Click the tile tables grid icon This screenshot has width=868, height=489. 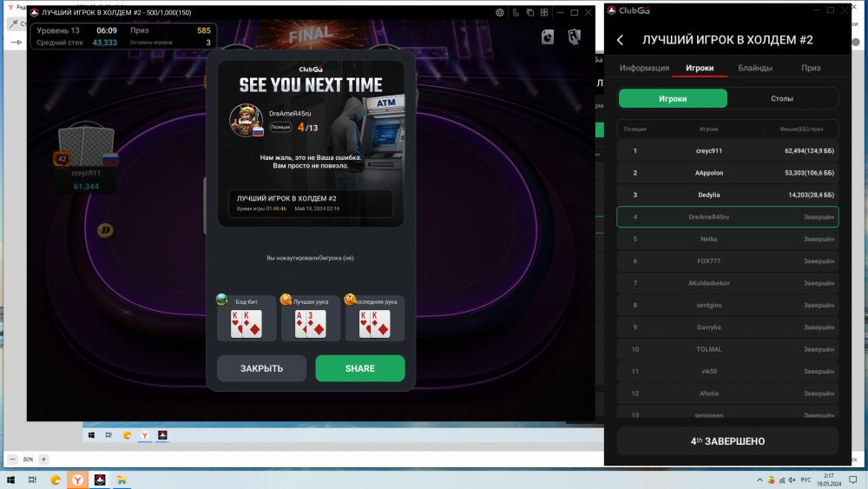544,12
